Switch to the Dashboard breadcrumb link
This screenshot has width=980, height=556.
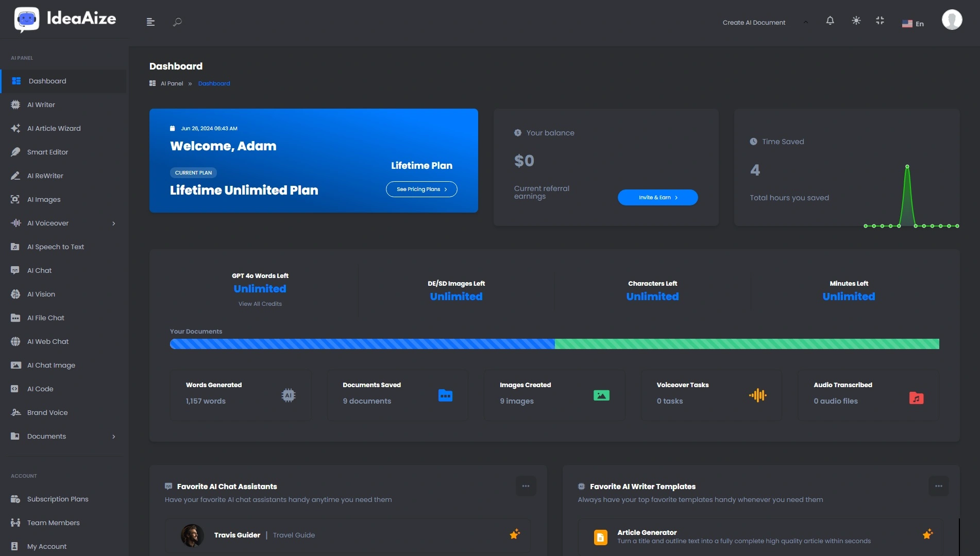click(x=214, y=83)
